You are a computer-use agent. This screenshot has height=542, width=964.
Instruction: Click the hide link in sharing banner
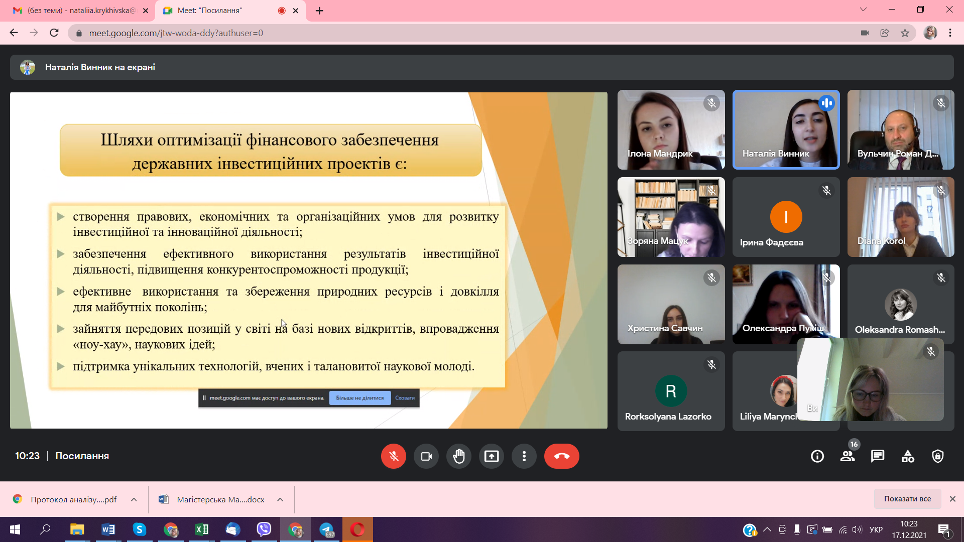pos(405,398)
